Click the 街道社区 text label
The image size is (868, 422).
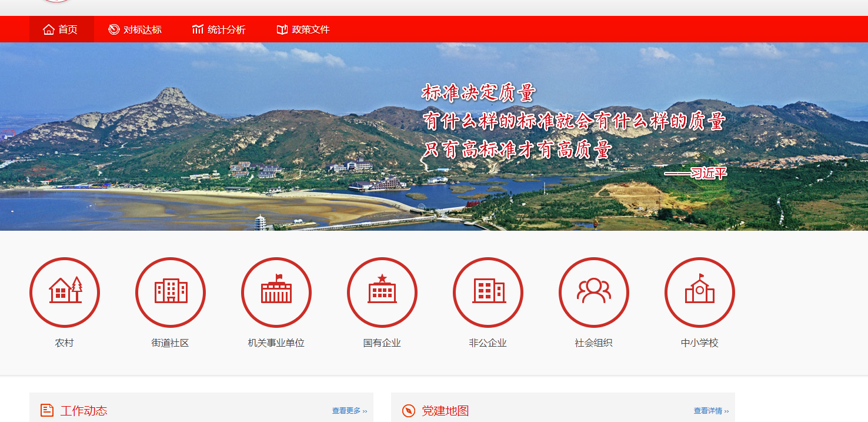170,343
